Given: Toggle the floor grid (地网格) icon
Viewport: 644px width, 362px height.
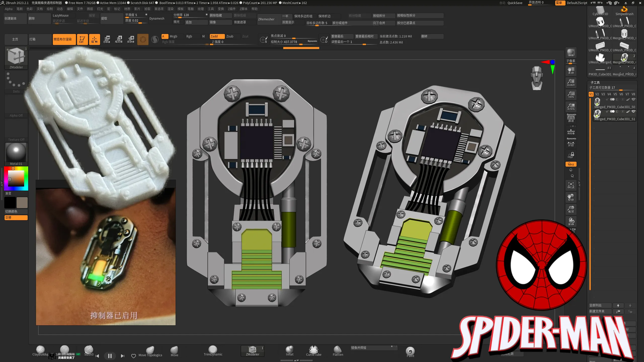Looking at the screenshot, I should point(571,131).
